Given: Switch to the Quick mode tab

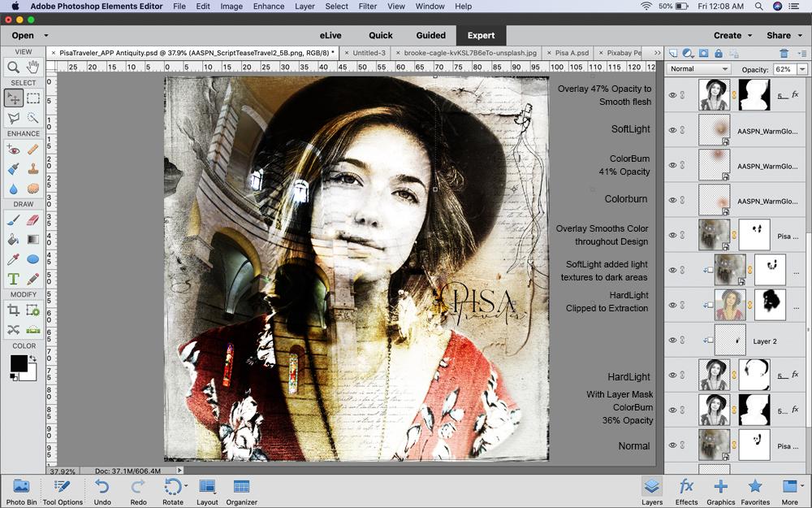Looking at the screenshot, I should tap(381, 35).
